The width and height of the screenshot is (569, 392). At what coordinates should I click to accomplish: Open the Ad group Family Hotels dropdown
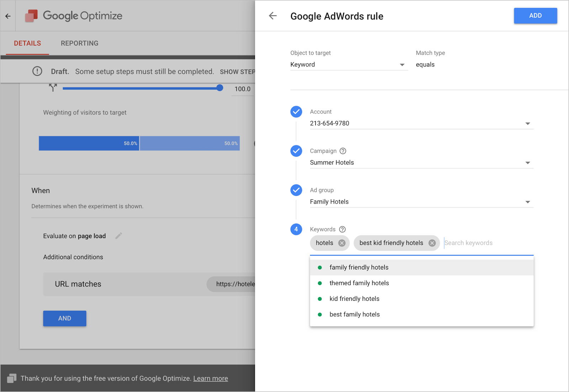(x=421, y=202)
